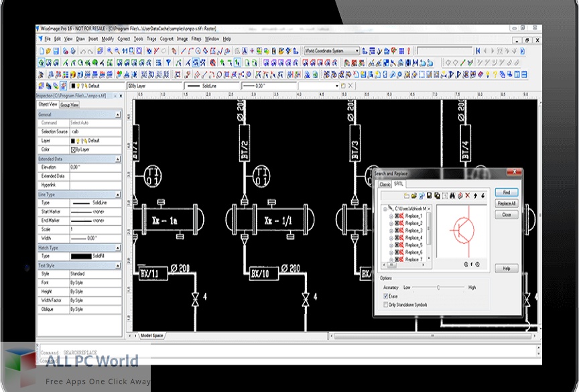Open the SolidLine linetype dropdown in toolbar
The image size is (579, 392).
(x=212, y=86)
